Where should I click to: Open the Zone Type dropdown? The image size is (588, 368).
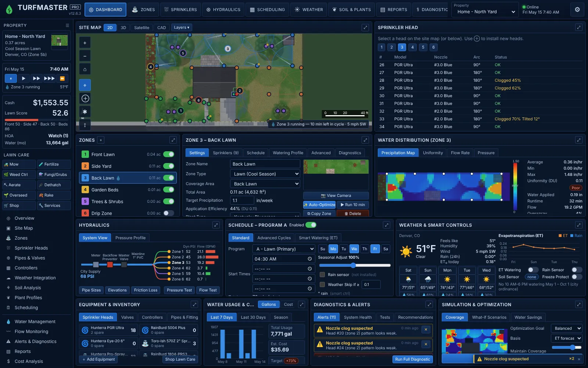coord(265,174)
